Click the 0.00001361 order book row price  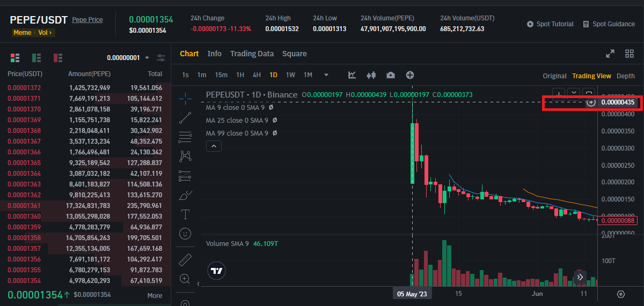24,205
